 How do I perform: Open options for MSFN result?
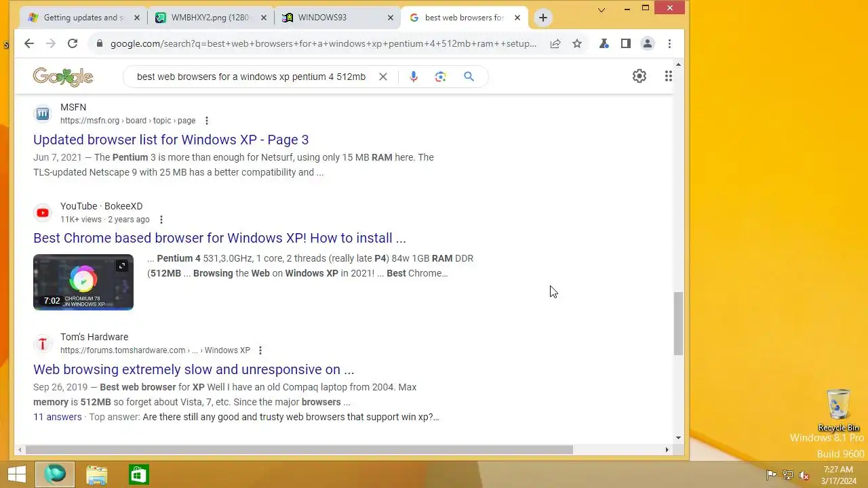point(207,121)
